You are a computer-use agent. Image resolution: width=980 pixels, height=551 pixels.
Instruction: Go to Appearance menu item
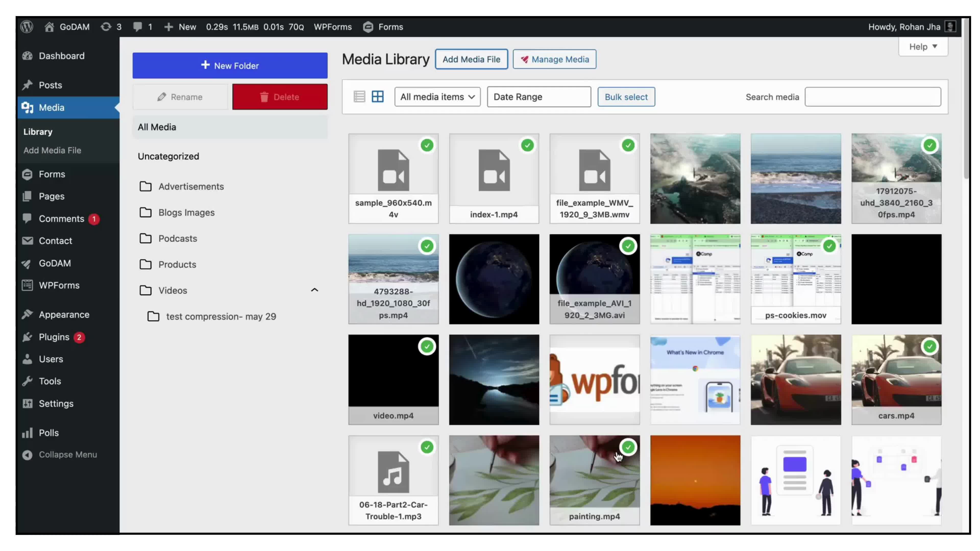[64, 315]
